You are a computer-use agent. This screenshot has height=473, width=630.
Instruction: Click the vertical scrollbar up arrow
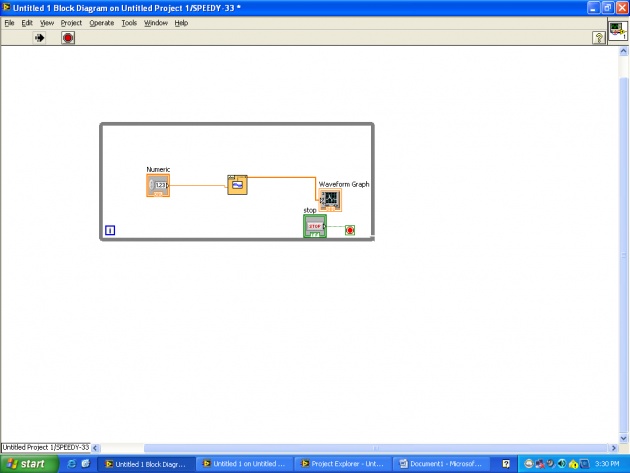click(624, 51)
